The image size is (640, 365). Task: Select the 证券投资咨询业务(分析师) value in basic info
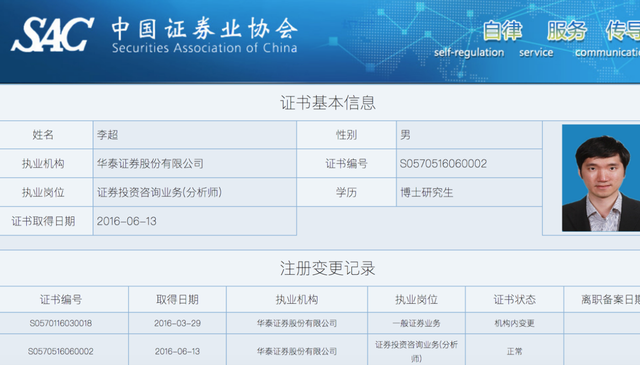[159, 192]
